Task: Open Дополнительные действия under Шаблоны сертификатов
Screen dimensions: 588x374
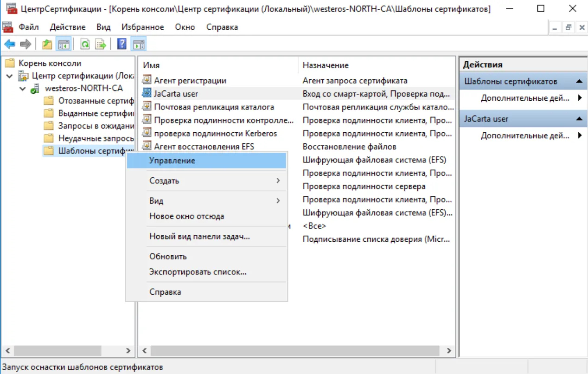Action: pos(524,98)
